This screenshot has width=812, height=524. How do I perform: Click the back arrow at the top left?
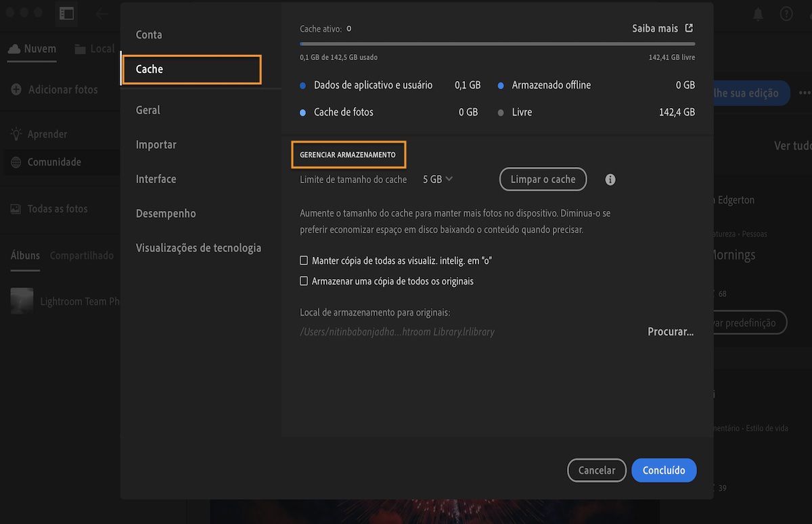(x=100, y=13)
